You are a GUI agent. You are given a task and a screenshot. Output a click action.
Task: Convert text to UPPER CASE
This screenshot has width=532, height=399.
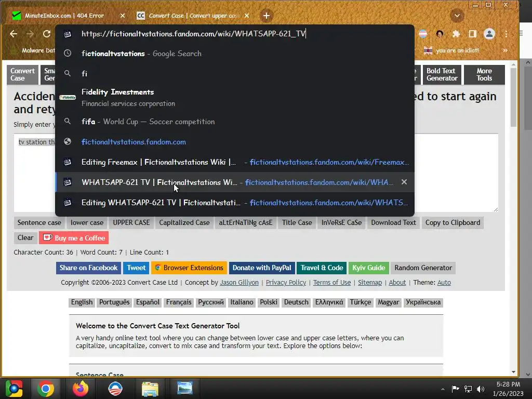[x=131, y=222]
